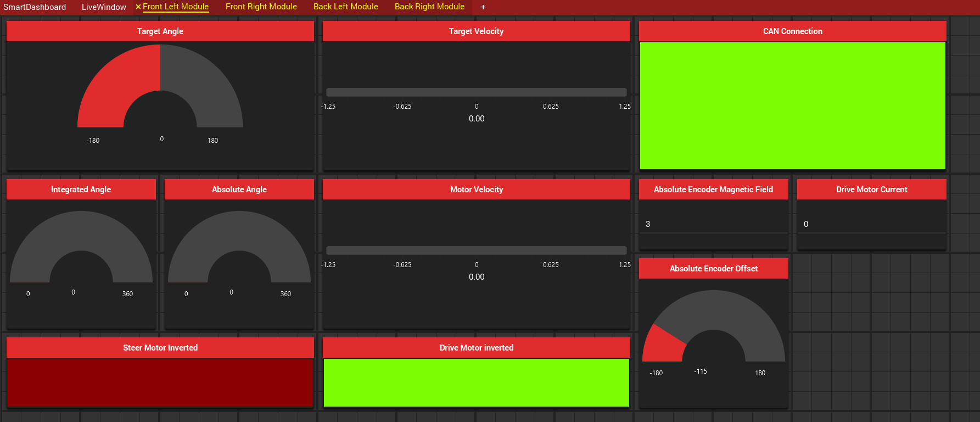Click the -1.25 tick on Motor Velocity
Screen dimensions: 980x422
pos(328,265)
